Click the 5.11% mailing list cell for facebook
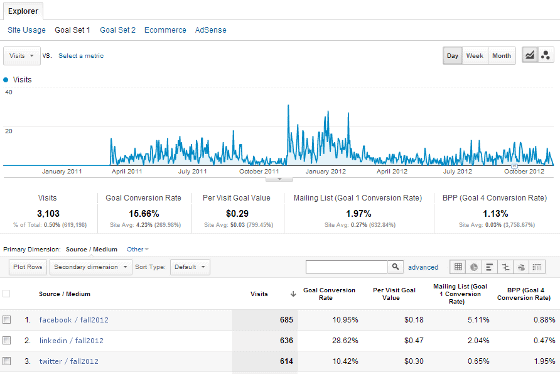This screenshot has height=374, width=560. pos(478,320)
